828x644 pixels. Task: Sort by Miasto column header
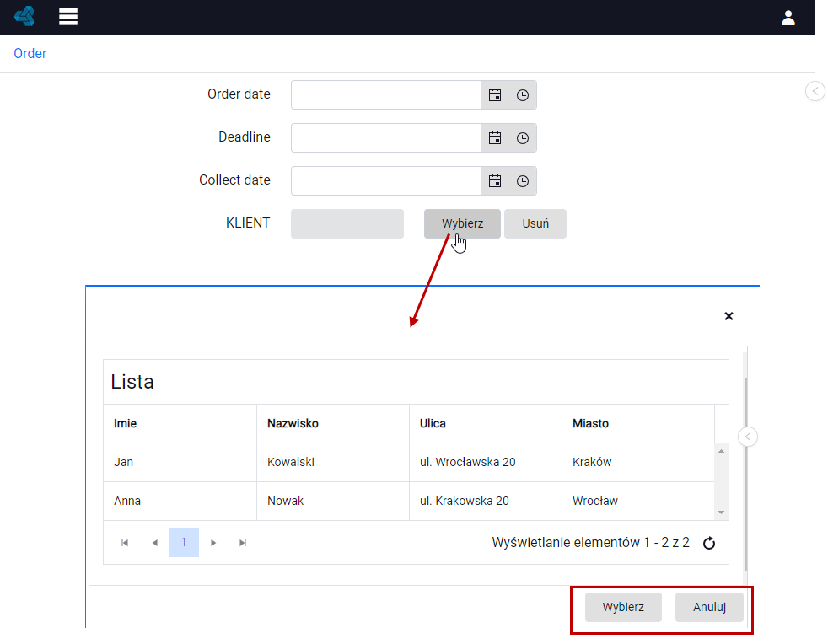(x=638, y=423)
